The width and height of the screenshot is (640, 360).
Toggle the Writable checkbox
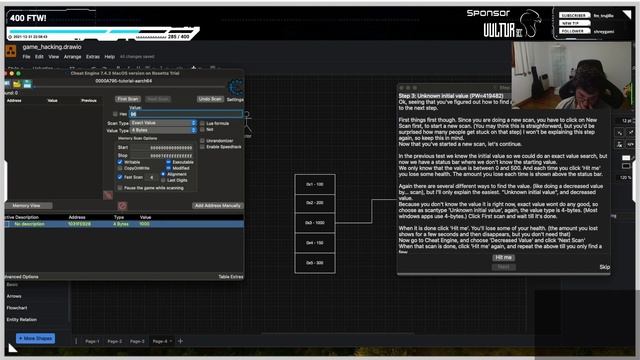[x=120, y=162]
